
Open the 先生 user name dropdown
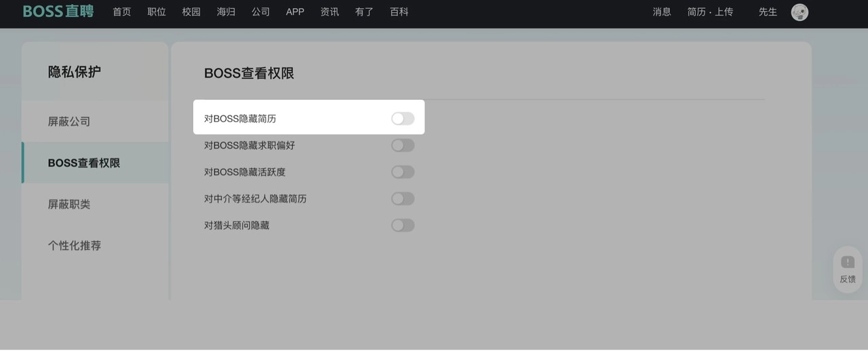pyautogui.click(x=768, y=12)
